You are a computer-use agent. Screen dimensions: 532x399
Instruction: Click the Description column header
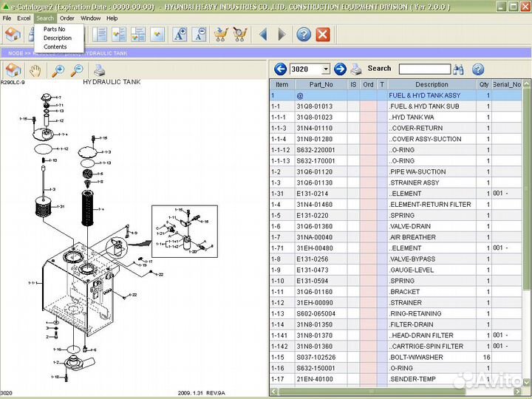(x=432, y=84)
